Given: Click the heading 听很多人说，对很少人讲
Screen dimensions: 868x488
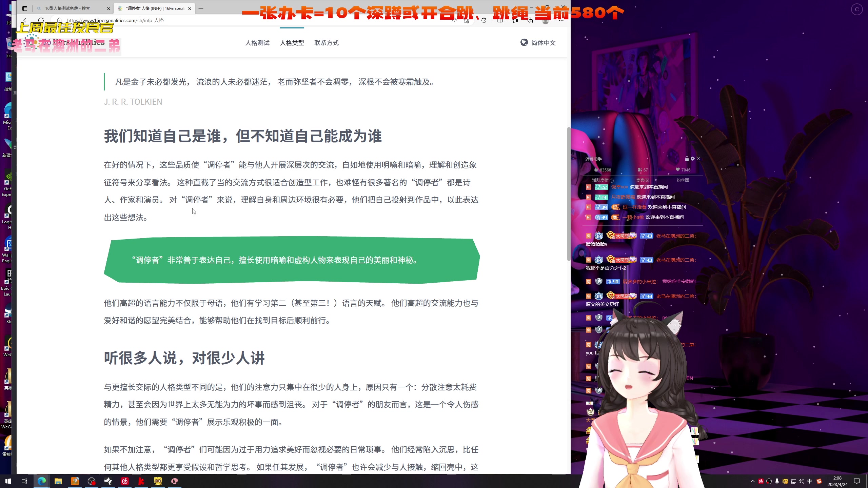Looking at the screenshot, I should (184, 358).
